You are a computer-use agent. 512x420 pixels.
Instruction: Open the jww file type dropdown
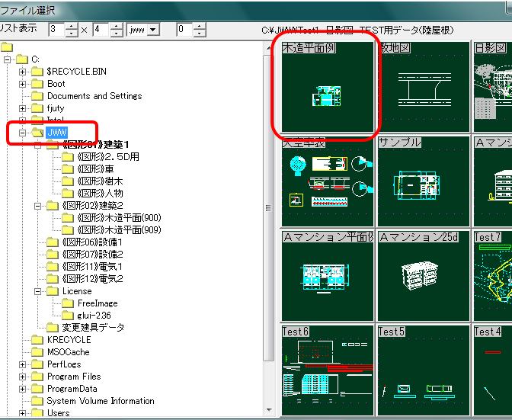coord(152,30)
